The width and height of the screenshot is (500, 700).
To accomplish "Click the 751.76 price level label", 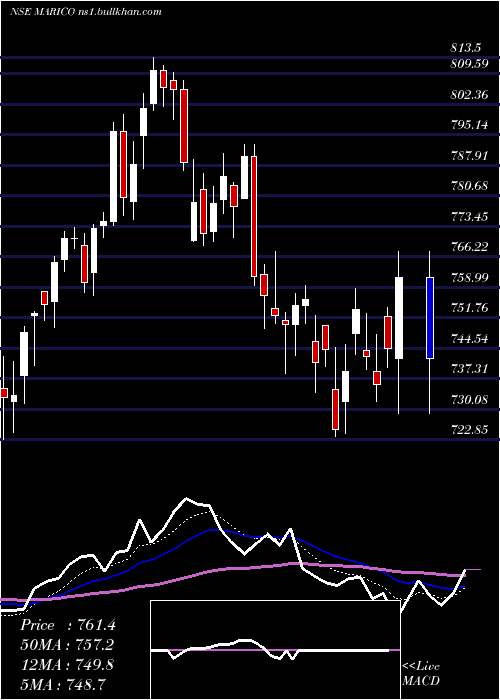I will [x=469, y=308].
